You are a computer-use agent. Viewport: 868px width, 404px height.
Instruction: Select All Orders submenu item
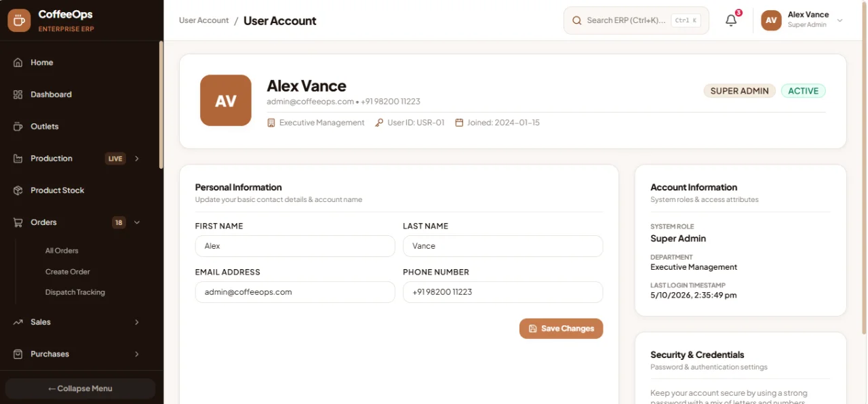[62, 251]
